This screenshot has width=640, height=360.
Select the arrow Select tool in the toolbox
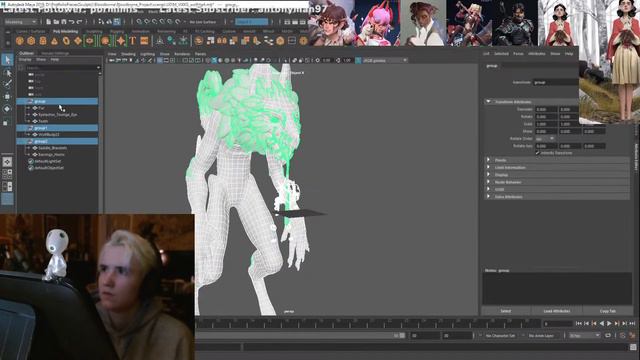(7, 60)
